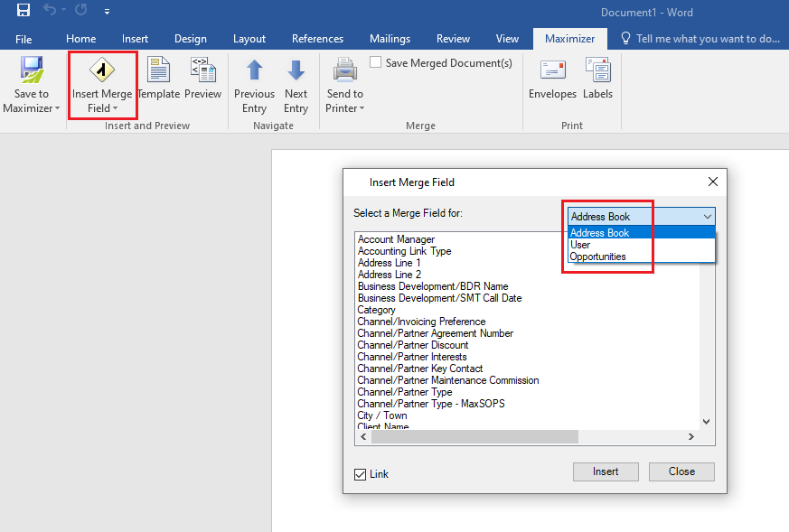The height and width of the screenshot is (532, 789).
Task: Select Business Development/BDR Name field
Action: [433, 286]
